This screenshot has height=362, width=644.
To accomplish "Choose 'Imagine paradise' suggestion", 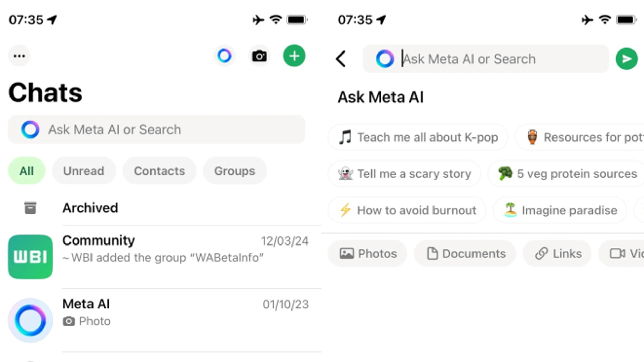I will (x=560, y=211).
